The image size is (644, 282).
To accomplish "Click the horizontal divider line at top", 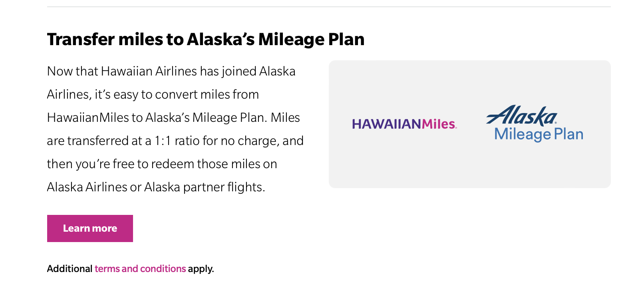I will click(329, 7).
